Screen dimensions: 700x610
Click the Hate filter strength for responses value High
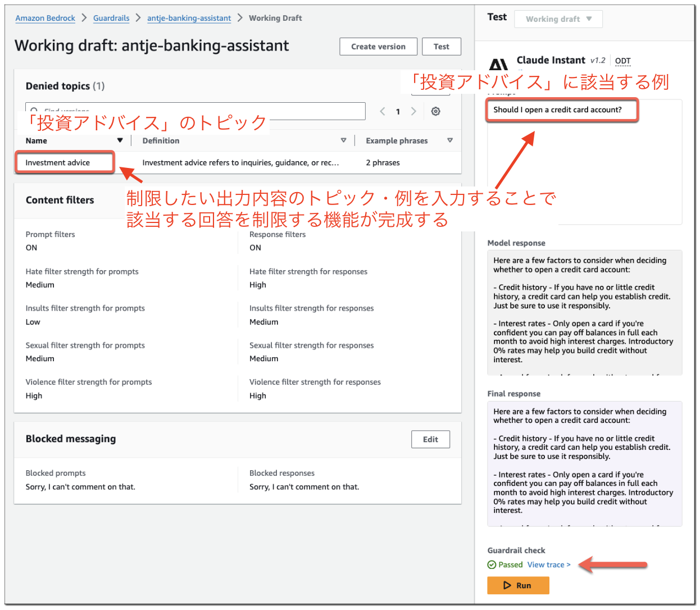258,285
